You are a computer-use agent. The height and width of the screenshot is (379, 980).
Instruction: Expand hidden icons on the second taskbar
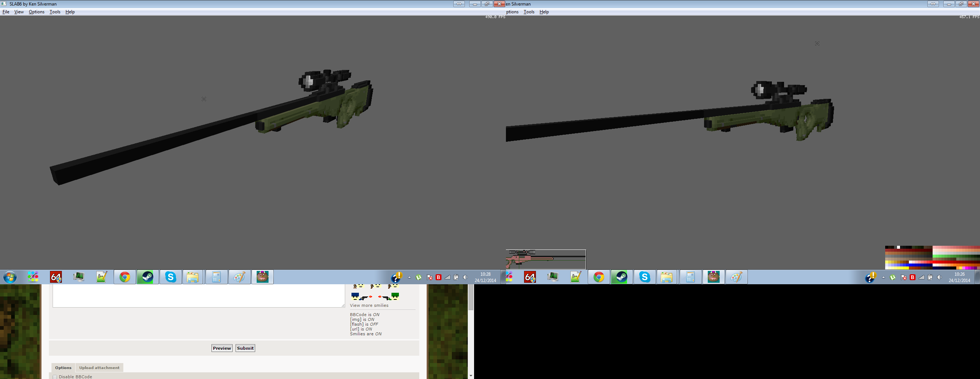(x=883, y=278)
